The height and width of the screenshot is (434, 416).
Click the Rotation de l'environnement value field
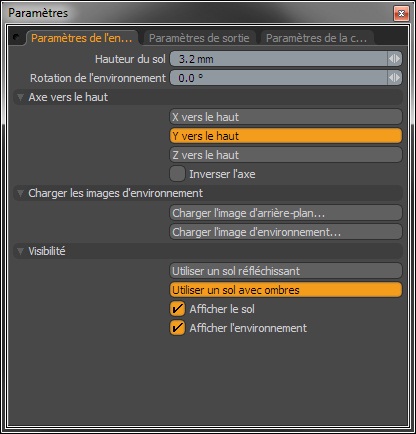point(279,78)
